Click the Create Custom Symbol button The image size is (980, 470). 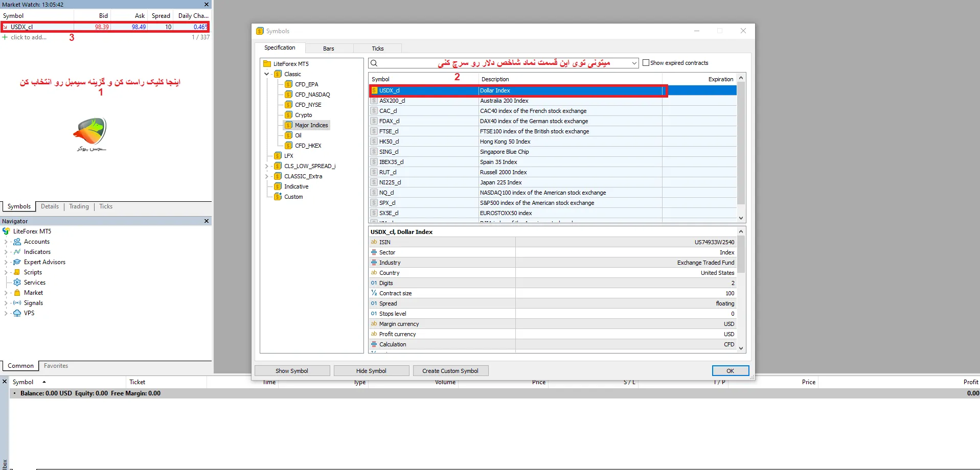(450, 371)
